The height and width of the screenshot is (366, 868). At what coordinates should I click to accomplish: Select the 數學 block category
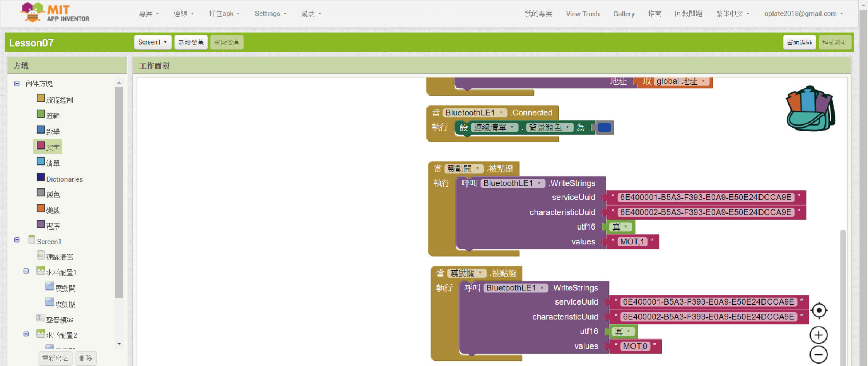tap(53, 131)
